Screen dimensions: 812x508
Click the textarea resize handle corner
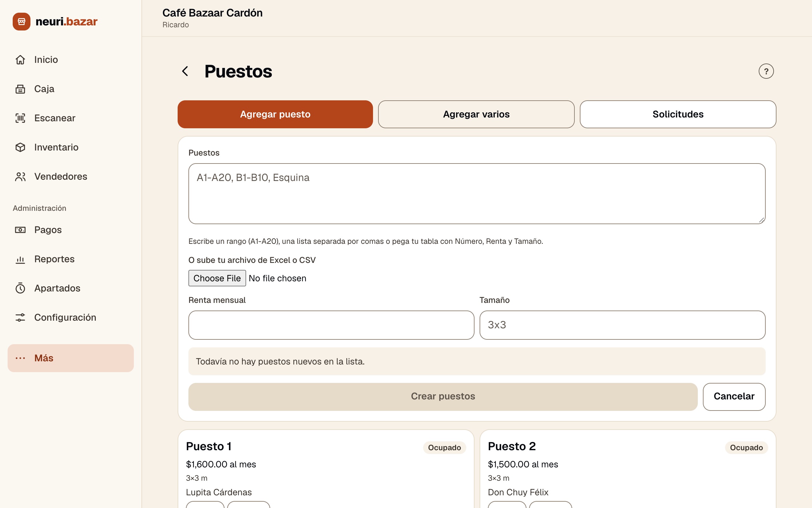coord(761,220)
